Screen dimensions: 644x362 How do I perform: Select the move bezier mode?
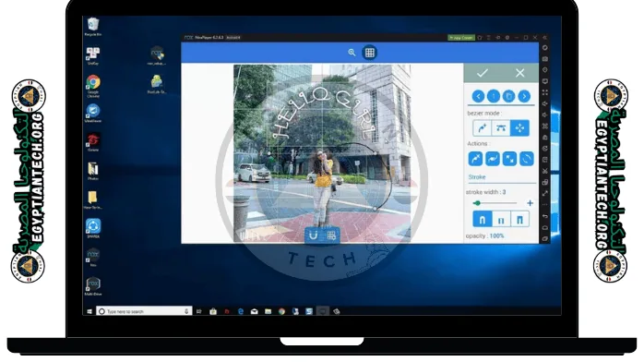pos(519,127)
